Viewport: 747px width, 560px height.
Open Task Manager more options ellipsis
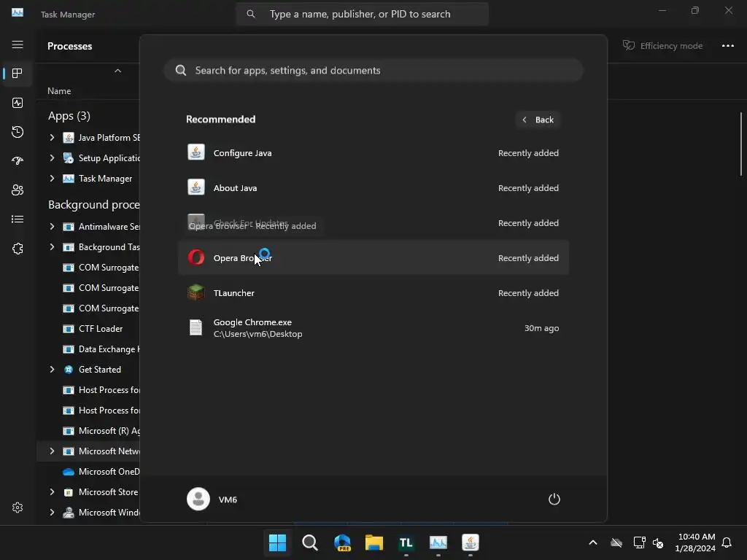(x=727, y=46)
